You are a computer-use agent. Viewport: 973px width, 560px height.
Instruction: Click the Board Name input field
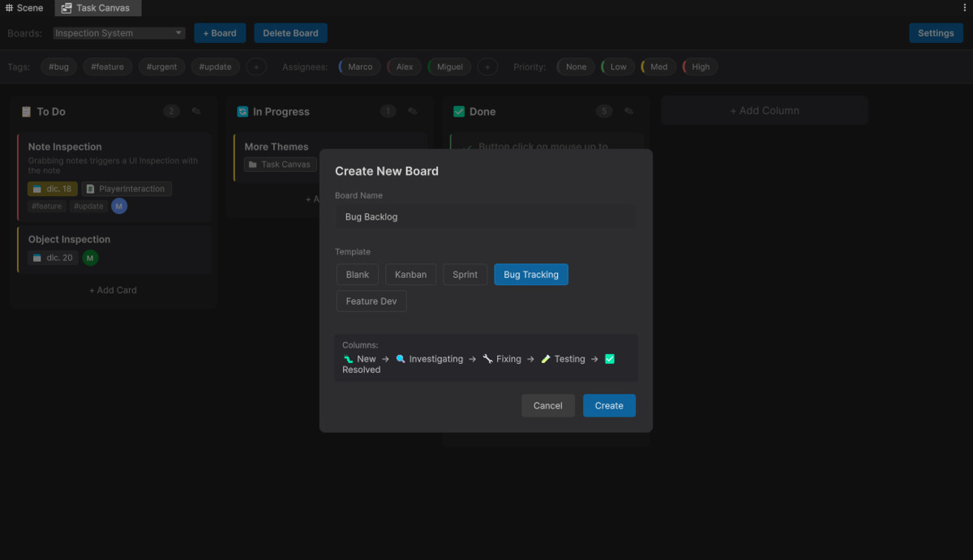point(485,216)
